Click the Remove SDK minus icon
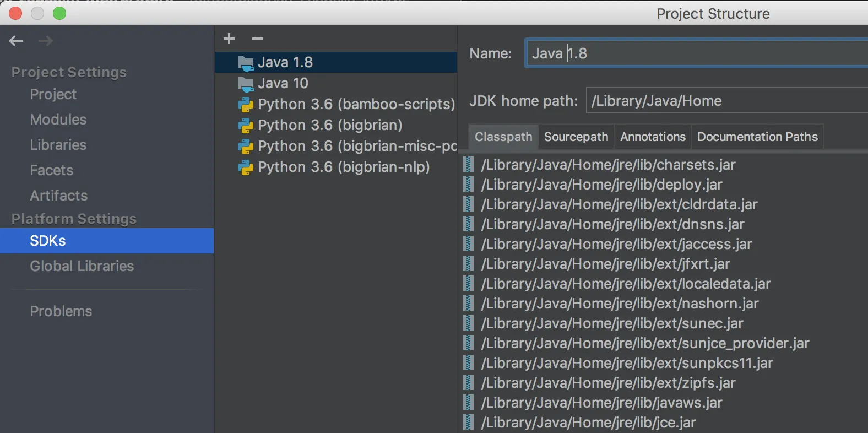This screenshot has height=433, width=868. coord(258,39)
